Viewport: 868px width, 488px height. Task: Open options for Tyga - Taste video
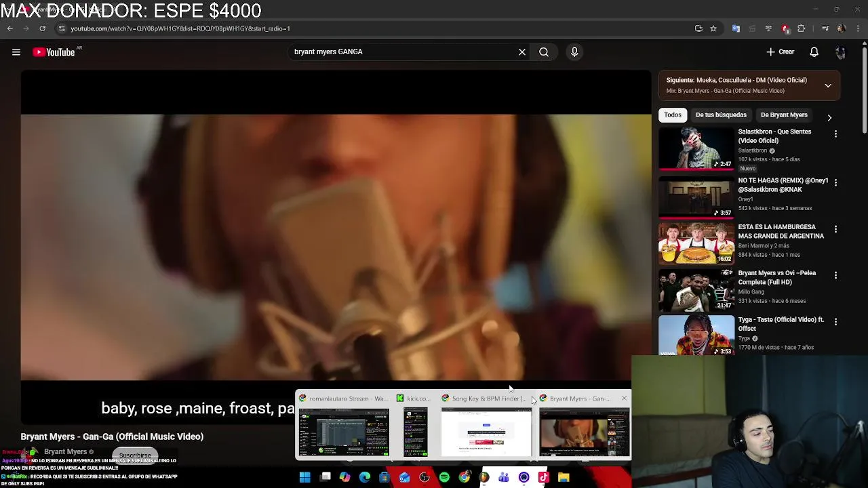[835, 322]
